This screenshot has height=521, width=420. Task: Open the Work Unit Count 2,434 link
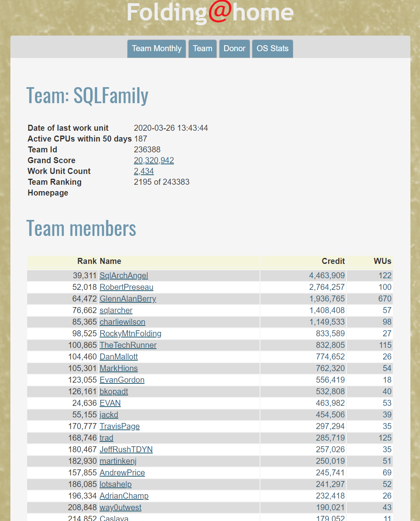click(x=144, y=171)
